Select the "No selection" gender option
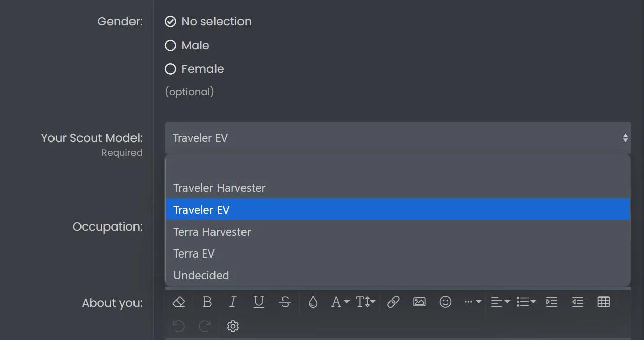Viewport: 644px width, 340px height. [x=170, y=22]
